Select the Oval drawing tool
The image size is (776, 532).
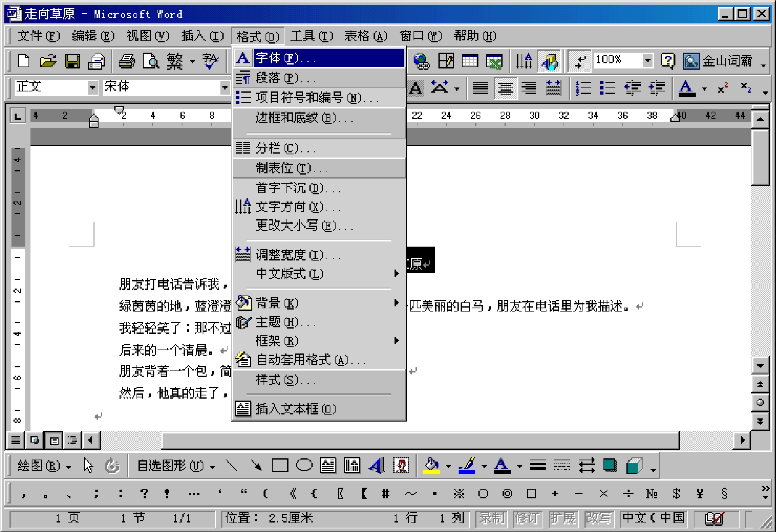click(304, 465)
